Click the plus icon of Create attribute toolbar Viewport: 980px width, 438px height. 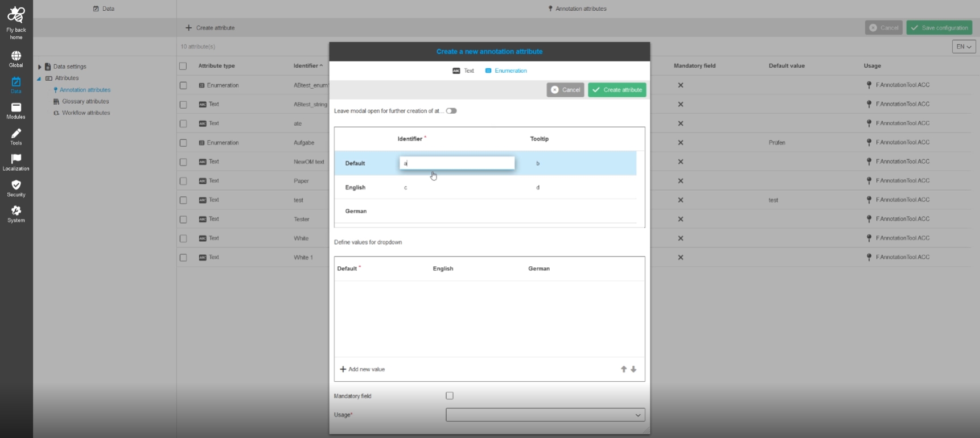tap(189, 28)
